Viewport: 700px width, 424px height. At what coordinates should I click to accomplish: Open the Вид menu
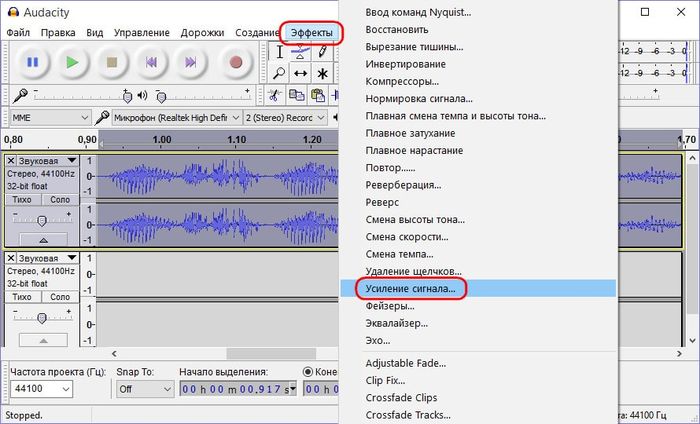pyautogui.click(x=95, y=33)
